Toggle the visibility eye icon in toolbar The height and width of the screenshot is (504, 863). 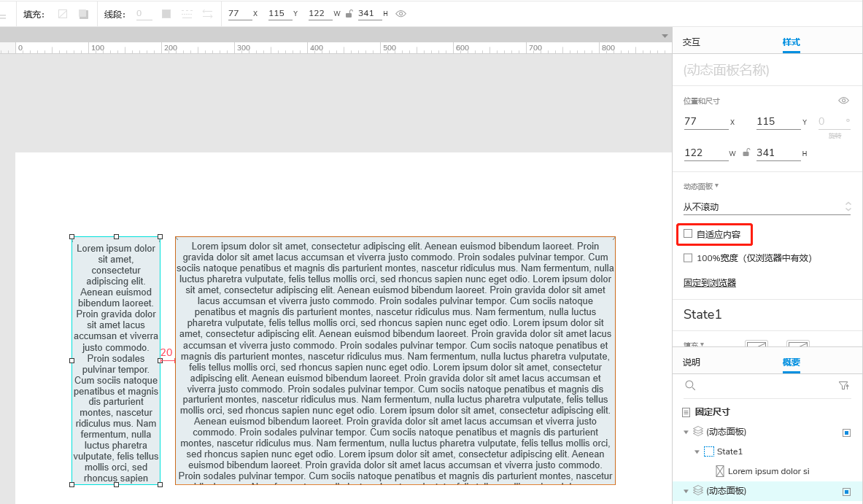pos(401,14)
